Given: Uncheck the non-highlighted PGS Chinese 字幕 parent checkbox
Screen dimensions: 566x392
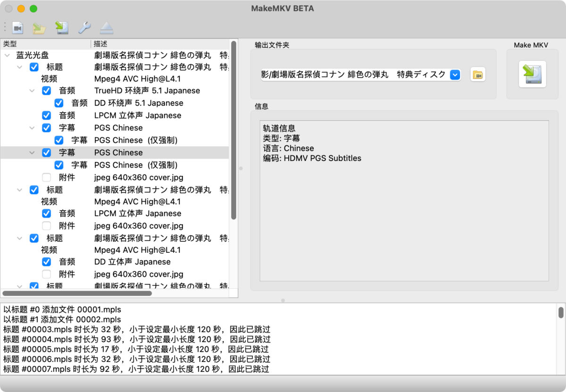Looking at the screenshot, I should pyautogui.click(x=46, y=128).
